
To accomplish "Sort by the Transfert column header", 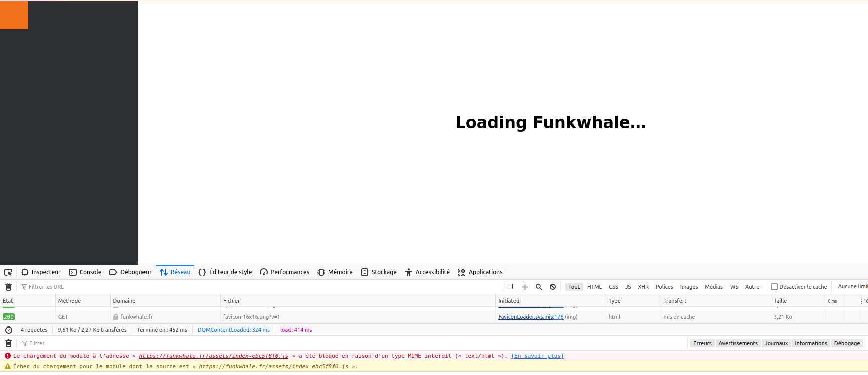I will point(716,301).
